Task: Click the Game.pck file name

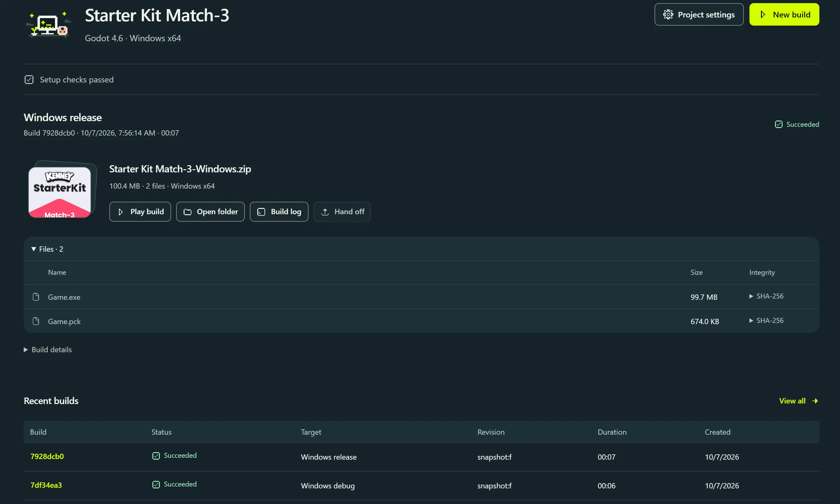Action: [x=64, y=322]
